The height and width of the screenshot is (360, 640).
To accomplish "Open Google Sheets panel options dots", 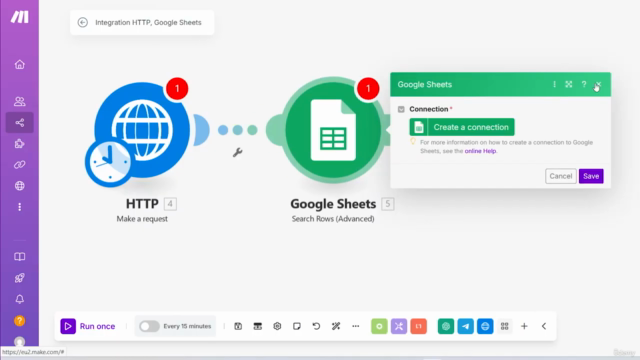I will coord(554,84).
